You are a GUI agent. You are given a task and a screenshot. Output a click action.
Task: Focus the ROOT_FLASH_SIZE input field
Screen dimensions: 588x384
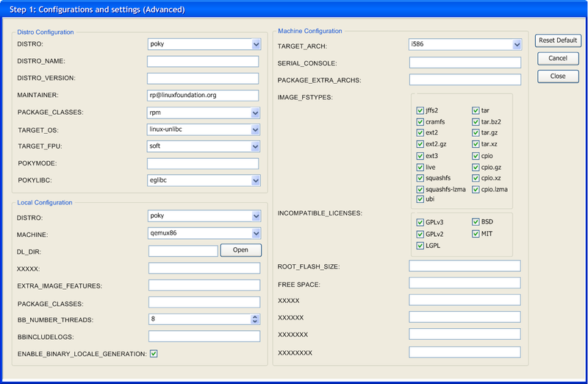(x=465, y=266)
